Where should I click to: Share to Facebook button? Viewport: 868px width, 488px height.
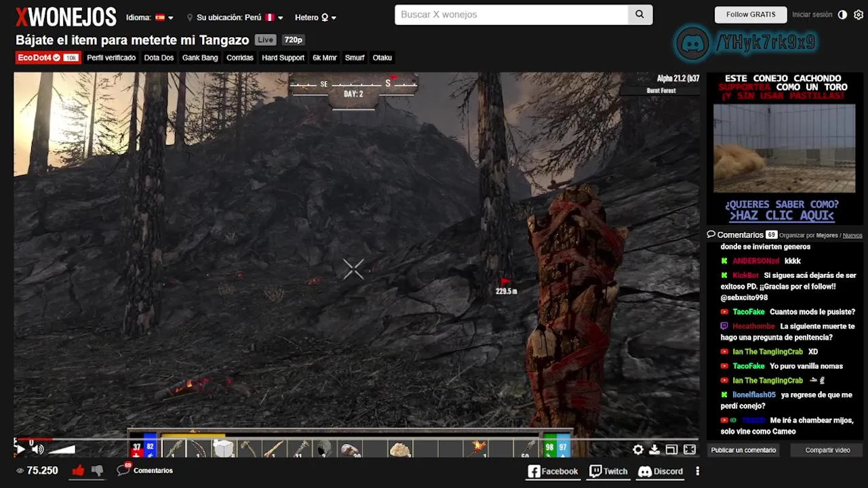point(553,471)
